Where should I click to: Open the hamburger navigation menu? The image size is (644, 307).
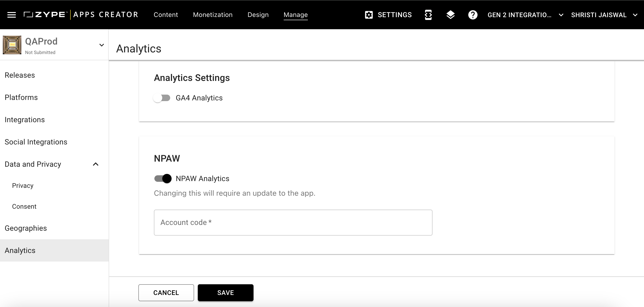pyautogui.click(x=12, y=15)
